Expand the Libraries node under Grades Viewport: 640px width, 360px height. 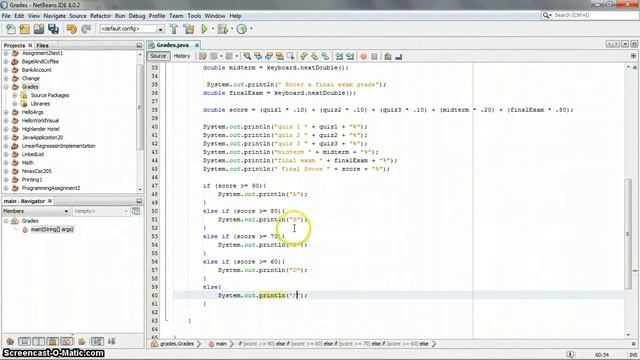click(x=15, y=104)
